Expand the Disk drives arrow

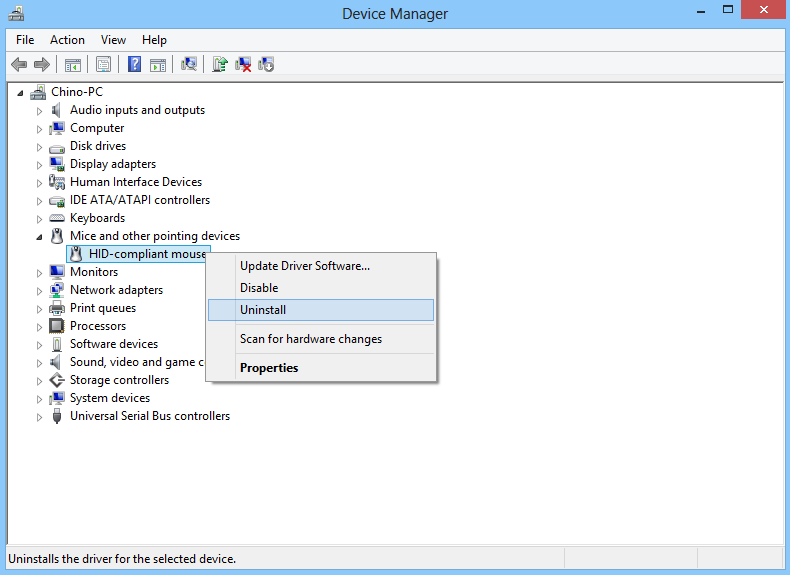(39, 147)
